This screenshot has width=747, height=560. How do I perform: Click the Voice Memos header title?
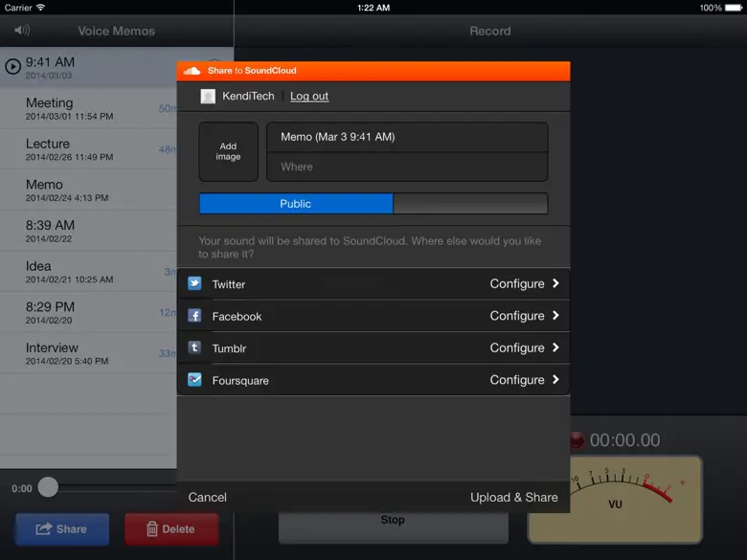(116, 31)
